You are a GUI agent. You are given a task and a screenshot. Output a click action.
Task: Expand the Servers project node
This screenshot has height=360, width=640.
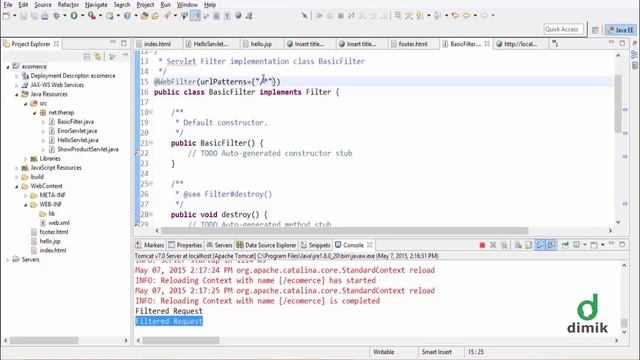(x=7, y=260)
